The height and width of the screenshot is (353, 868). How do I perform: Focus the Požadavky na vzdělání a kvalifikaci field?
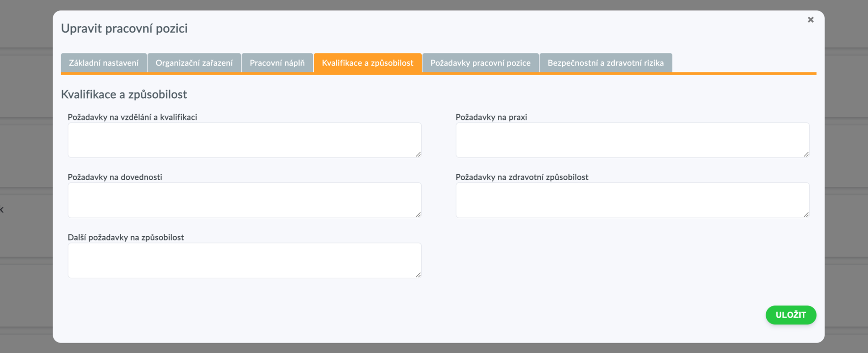tap(244, 140)
